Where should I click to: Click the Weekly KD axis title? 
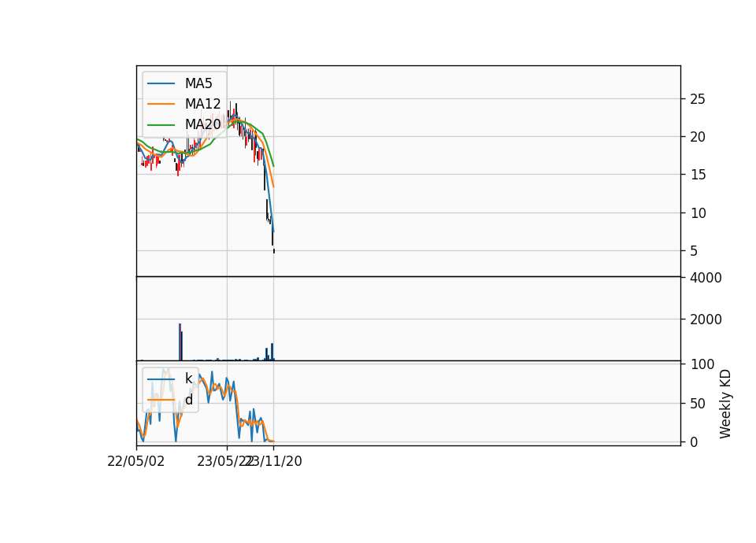pos(725,404)
